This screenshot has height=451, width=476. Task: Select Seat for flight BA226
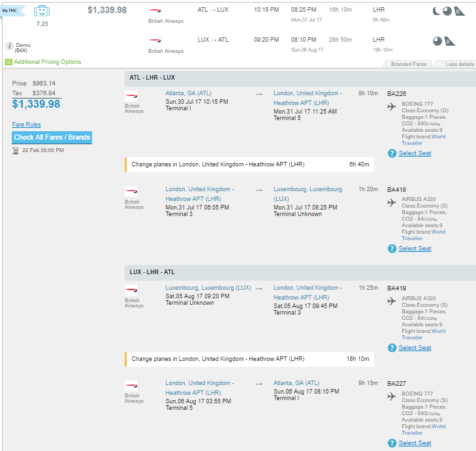coord(415,153)
